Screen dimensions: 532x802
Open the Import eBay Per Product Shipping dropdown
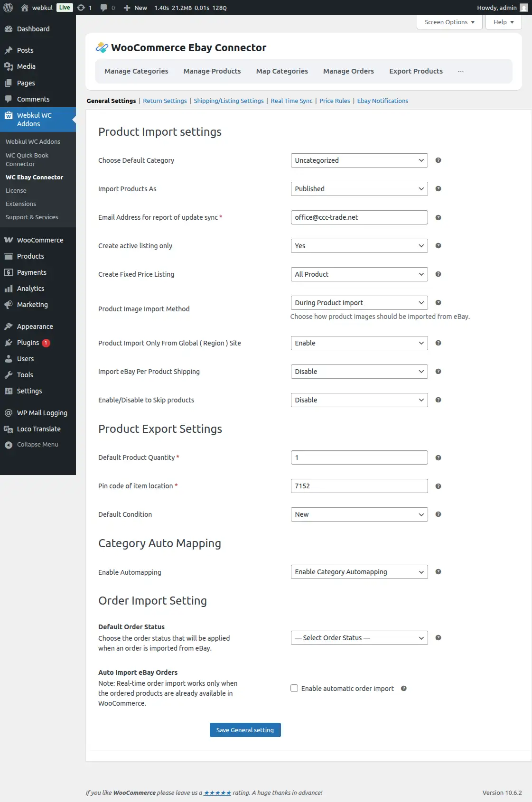[x=359, y=372]
